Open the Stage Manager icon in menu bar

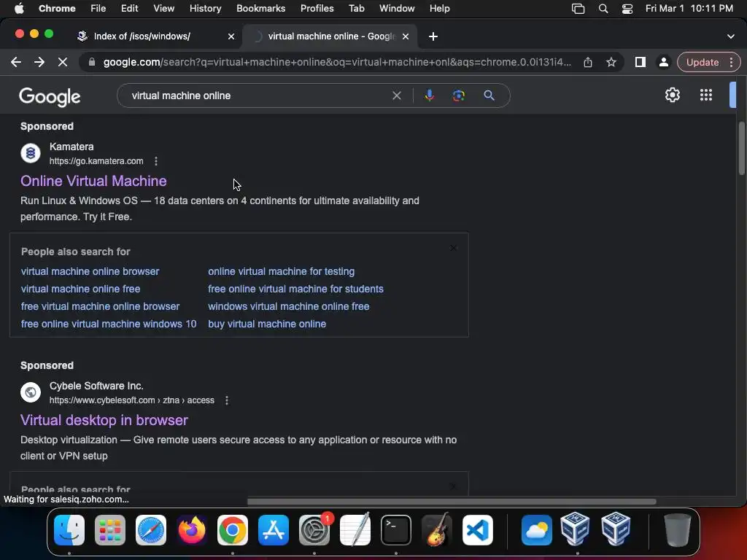pyautogui.click(x=578, y=9)
